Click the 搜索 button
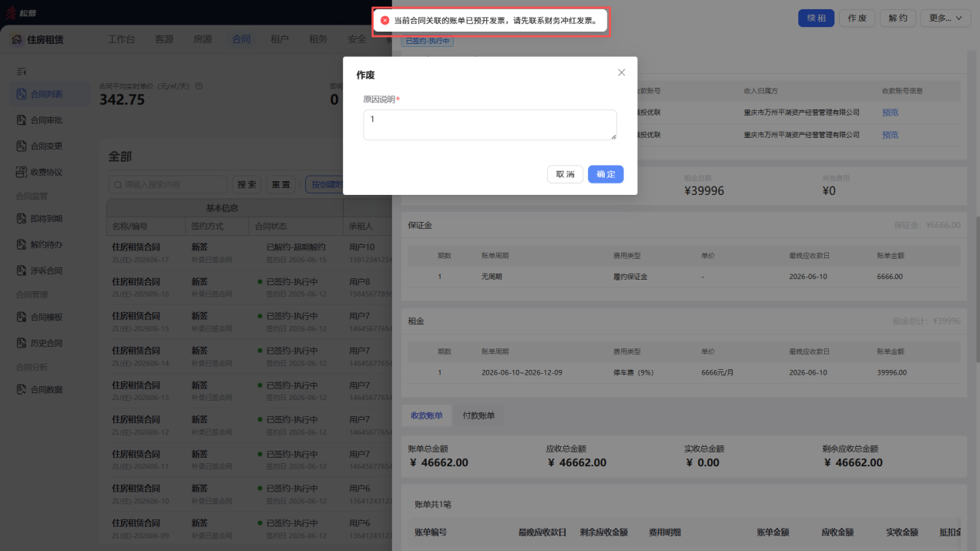980x551 pixels. click(x=247, y=185)
